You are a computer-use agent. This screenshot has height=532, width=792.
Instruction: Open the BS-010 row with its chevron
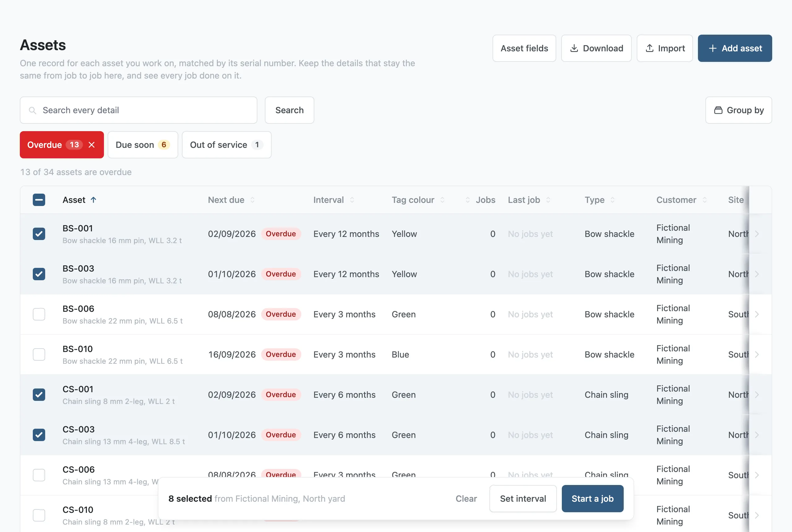(x=757, y=354)
